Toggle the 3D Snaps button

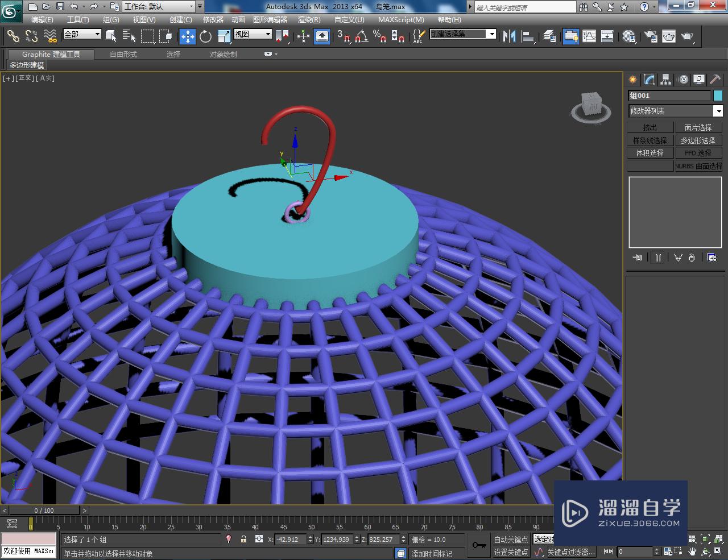point(343,36)
